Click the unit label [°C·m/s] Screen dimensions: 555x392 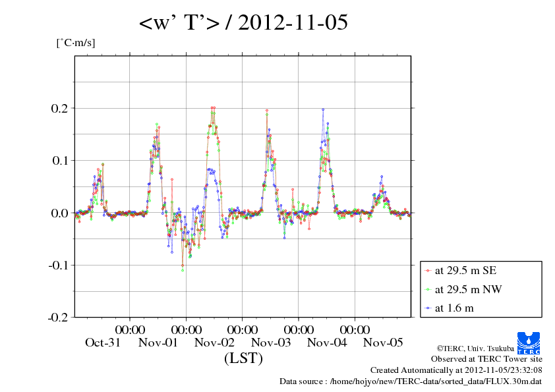coord(76,43)
